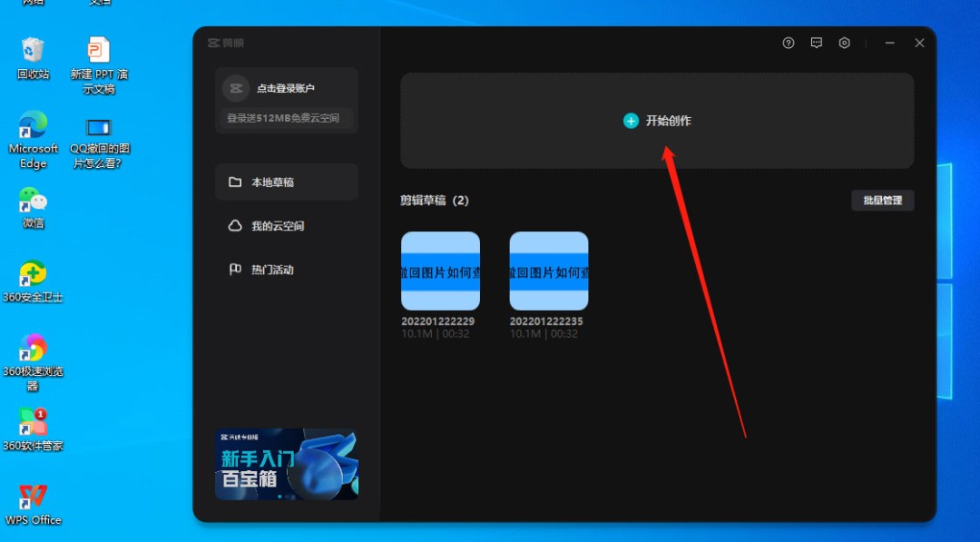Open the feedback message icon
The image size is (980, 542).
[817, 44]
